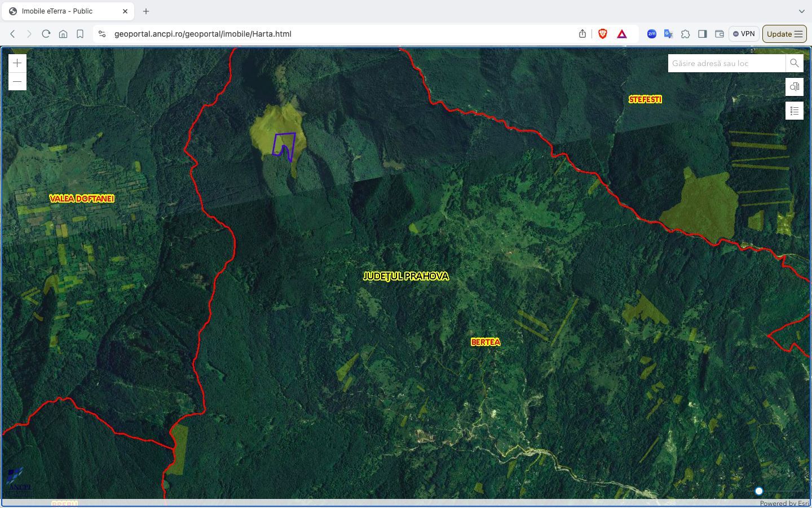Toggle the browser sidebar panel
The image size is (812, 508).
703,34
